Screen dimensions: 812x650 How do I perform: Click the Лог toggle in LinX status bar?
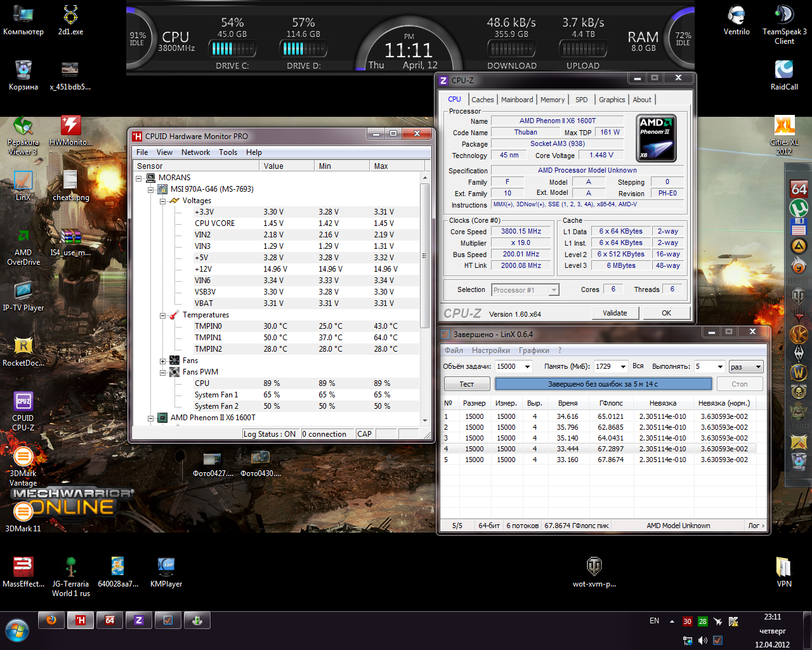[x=756, y=526]
